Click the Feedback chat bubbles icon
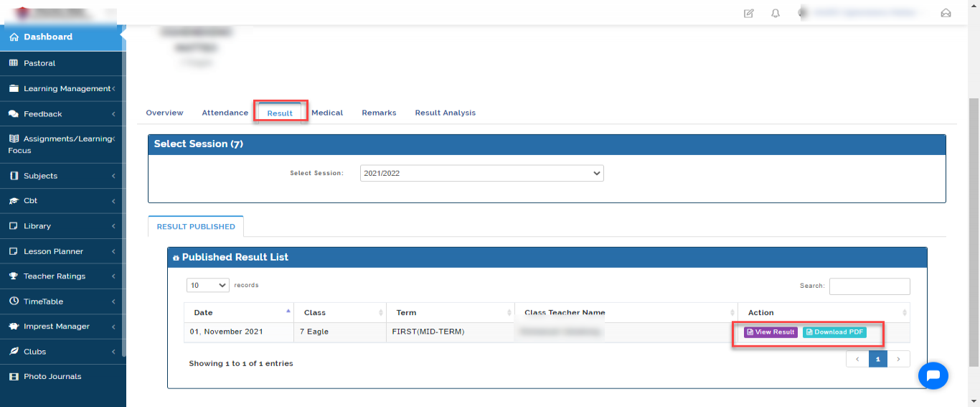This screenshot has height=407, width=980. [14, 113]
